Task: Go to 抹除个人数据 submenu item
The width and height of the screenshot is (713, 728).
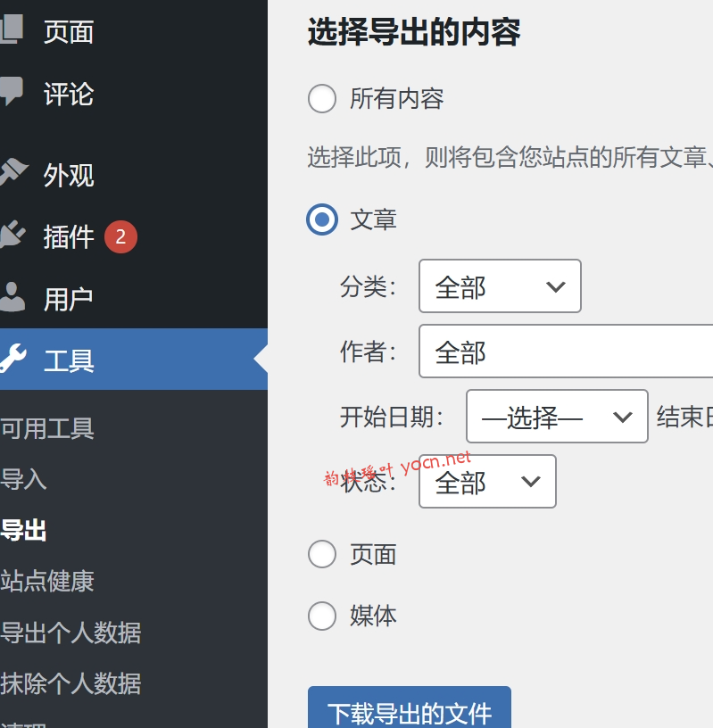Action: pos(70,683)
